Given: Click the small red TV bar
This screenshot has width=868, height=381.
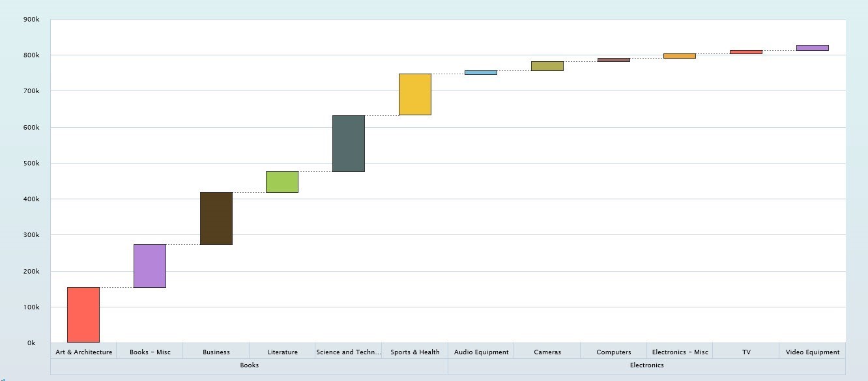Looking at the screenshot, I should pos(746,52).
